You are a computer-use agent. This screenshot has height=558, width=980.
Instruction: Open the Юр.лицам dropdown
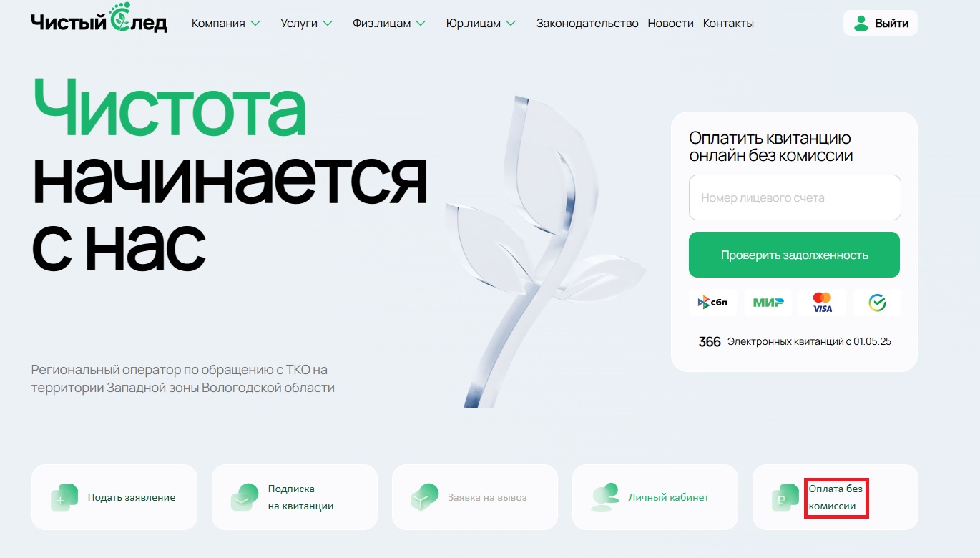481,24
